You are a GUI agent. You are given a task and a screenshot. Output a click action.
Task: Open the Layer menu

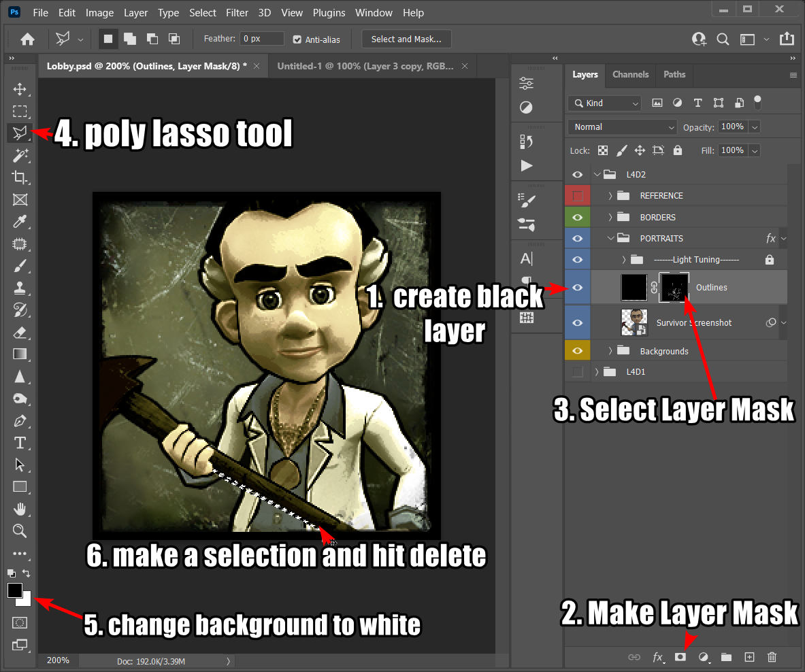pyautogui.click(x=135, y=13)
